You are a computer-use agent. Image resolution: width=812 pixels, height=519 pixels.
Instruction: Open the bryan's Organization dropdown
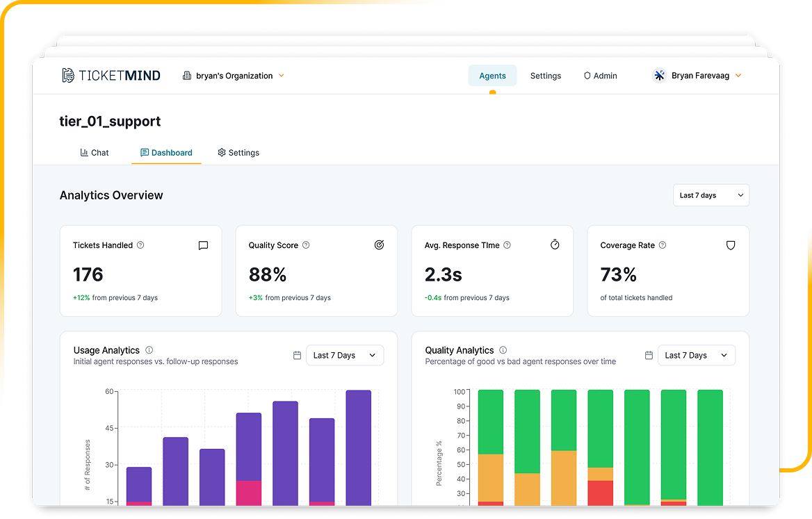[233, 76]
